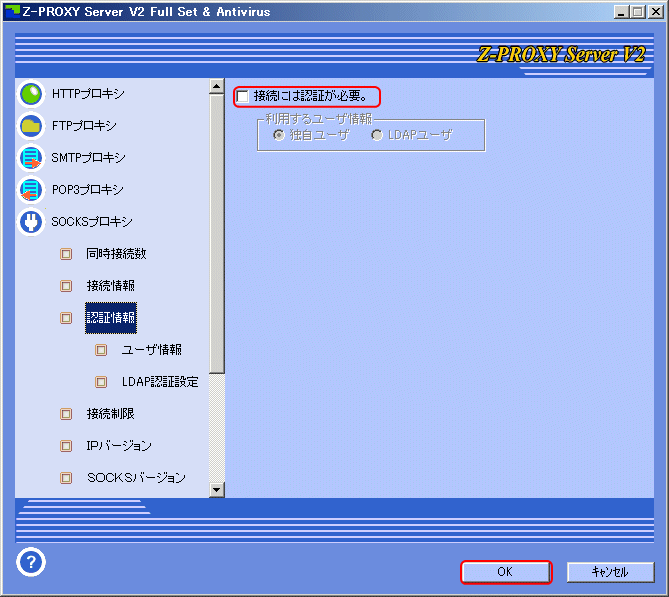
Task: Click the square icon beside IPバージョン
Action: pos(66,446)
